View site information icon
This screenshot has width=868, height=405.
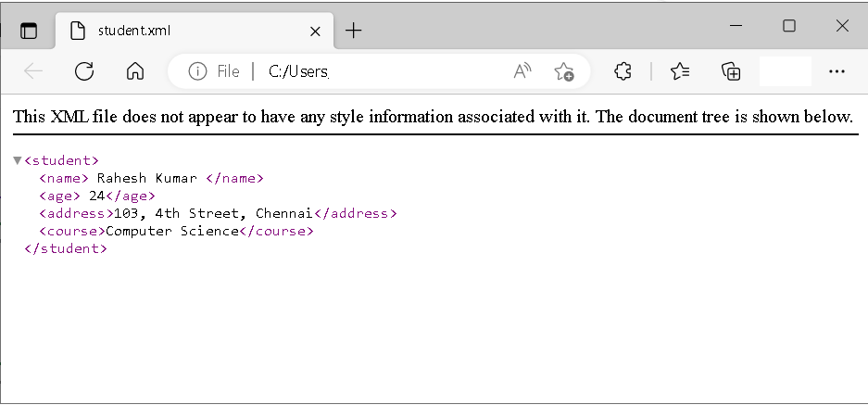197,71
